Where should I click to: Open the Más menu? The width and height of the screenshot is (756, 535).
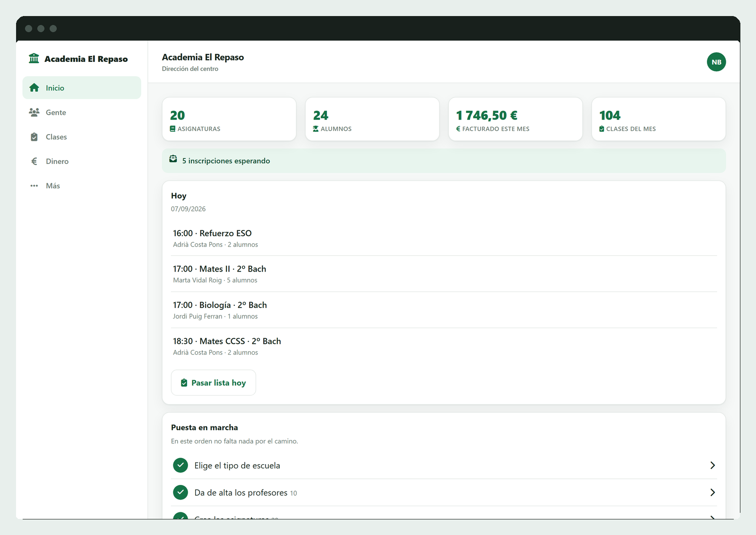pos(82,186)
